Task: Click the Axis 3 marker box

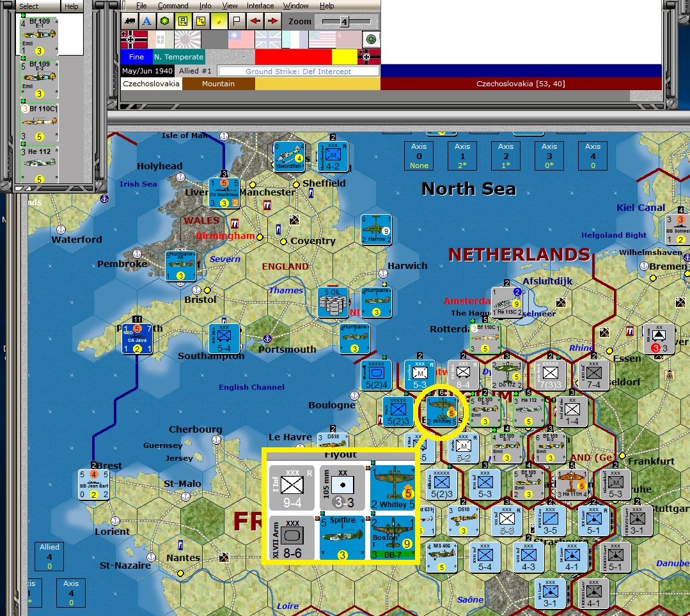Action: pyautogui.click(x=549, y=156)
